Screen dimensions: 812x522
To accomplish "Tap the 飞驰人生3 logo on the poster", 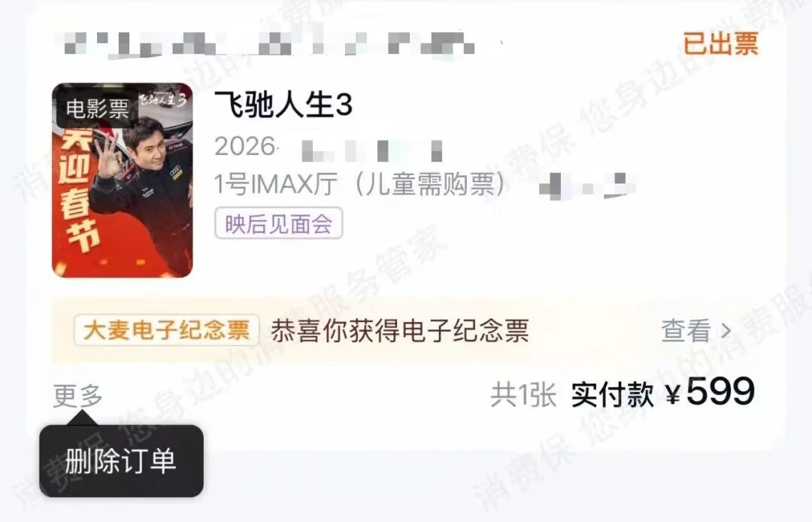I will 162,98.
